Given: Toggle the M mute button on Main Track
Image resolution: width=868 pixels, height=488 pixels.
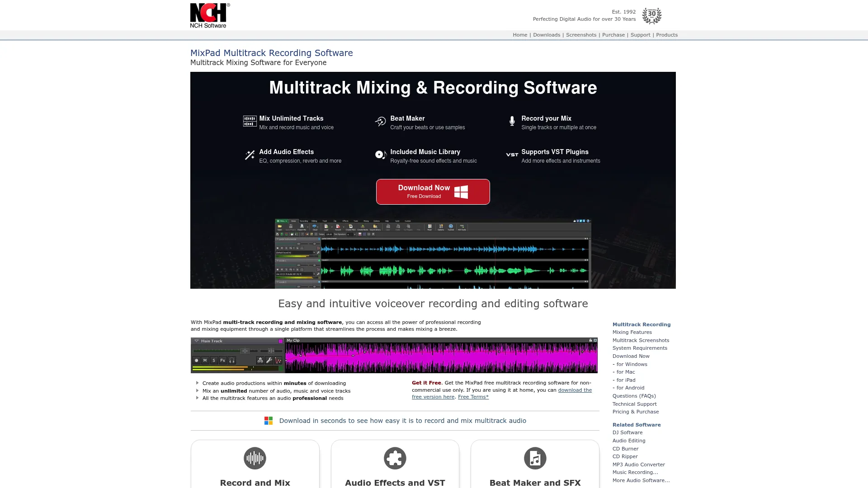Looking at the screenshot, I should pyautogui.click(x=205, y=361).
